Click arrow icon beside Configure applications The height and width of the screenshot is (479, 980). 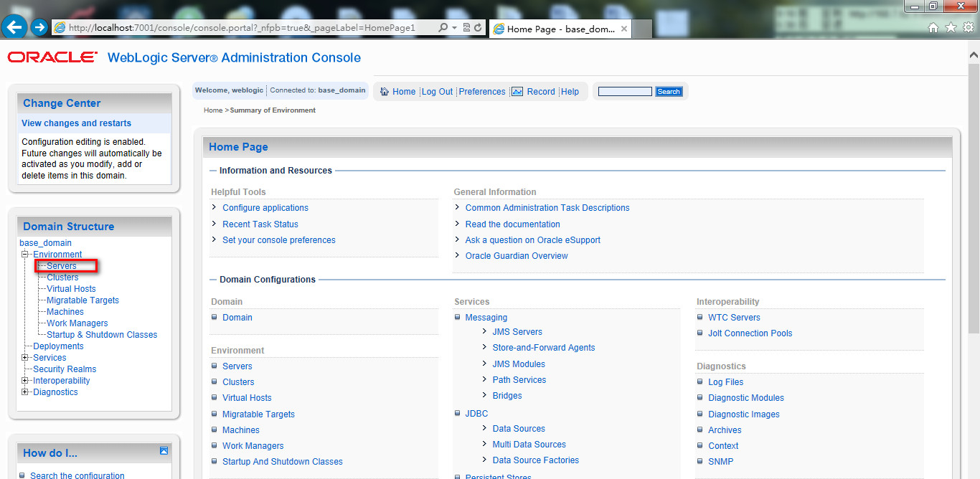[215, 207]
